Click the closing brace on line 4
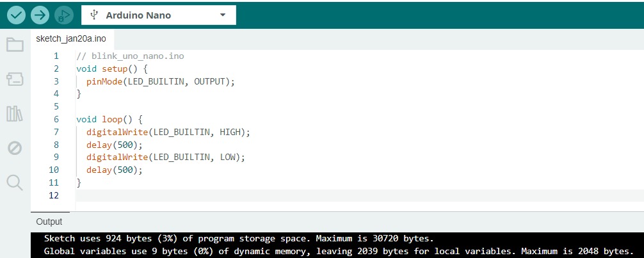The image size is (644, 258). pyautogui.click(x=79, y=94)
